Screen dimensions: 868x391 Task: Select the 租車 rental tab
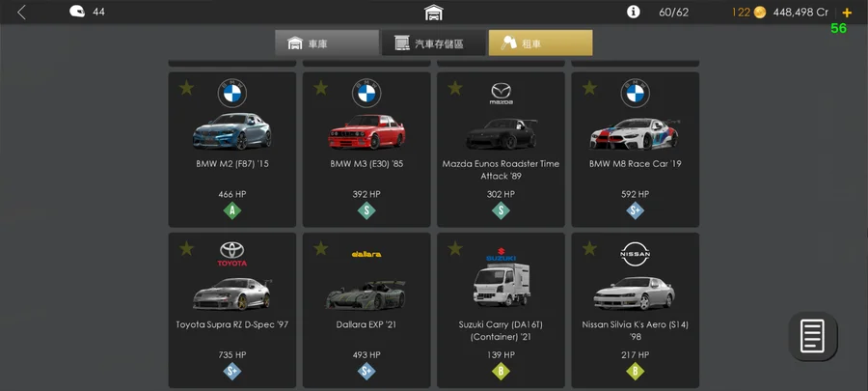pyautogui.click(x=540, y=42)
